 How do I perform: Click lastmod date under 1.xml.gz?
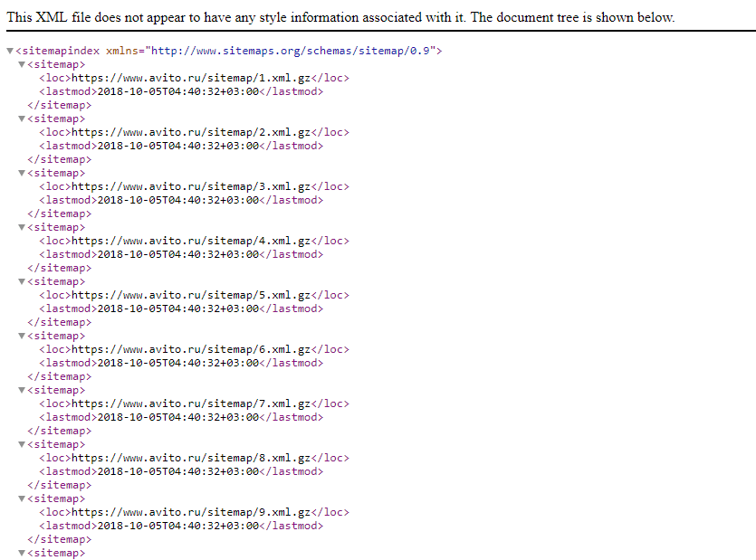click(178, 91)
